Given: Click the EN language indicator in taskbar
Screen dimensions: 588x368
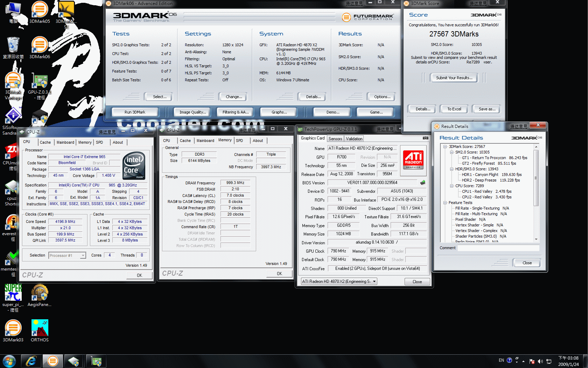Looking at the screenshot, I should click(x=501, y=360).
